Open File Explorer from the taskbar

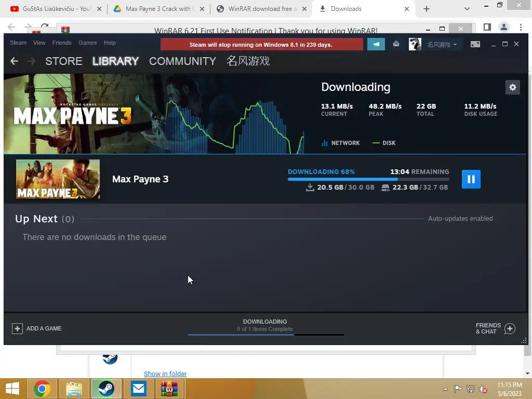[74, 389]
